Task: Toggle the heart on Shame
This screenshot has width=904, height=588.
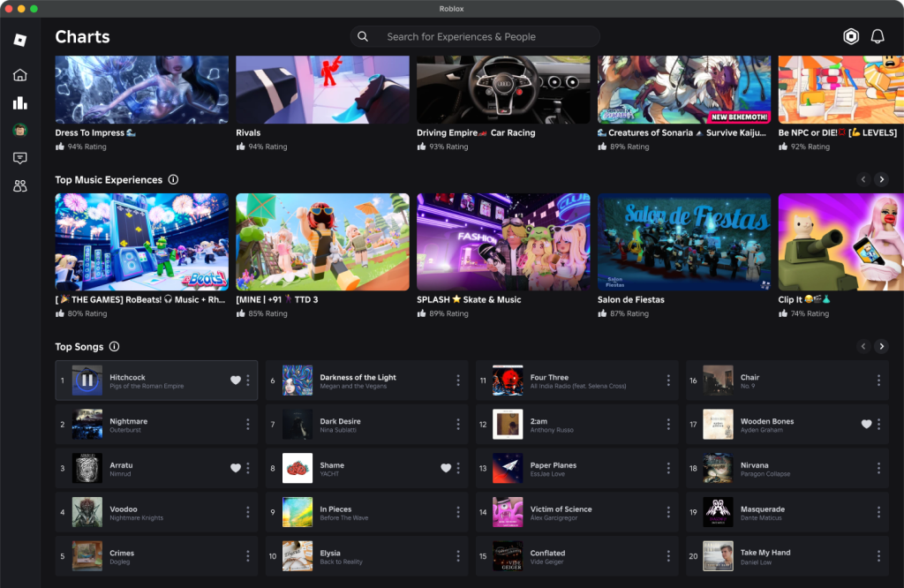Action: [x=446, y=468]
